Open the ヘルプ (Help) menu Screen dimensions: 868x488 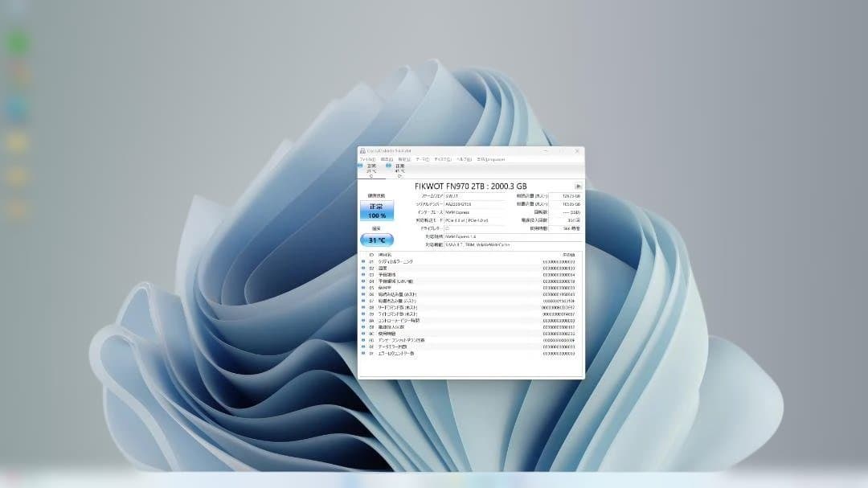tap(464, 159)
